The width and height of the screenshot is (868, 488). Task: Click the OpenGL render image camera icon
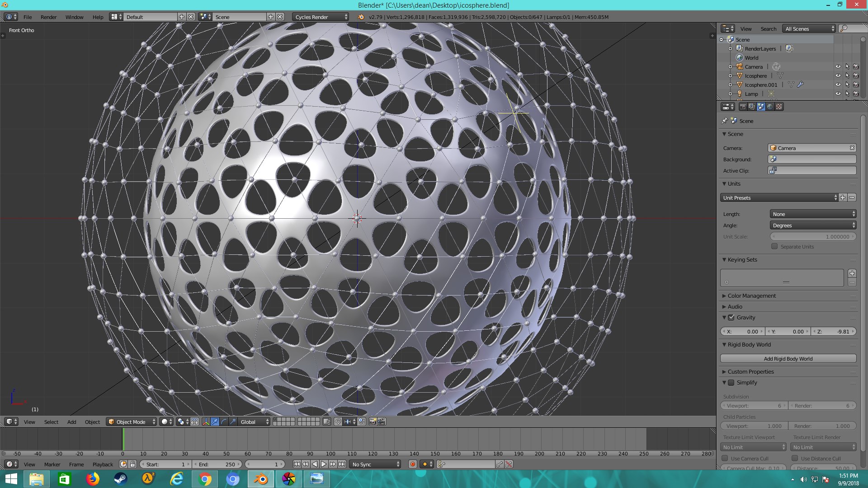point(373,422)
